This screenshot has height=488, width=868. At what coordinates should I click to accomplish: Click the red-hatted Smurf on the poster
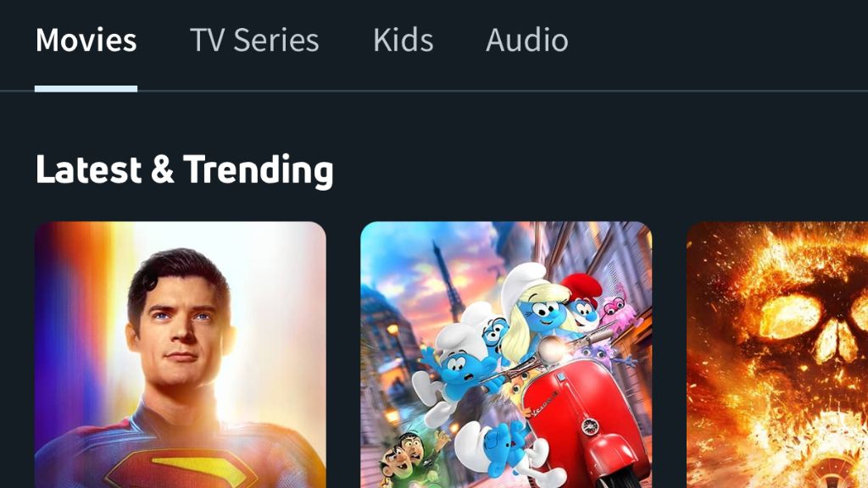click(581, 301)
